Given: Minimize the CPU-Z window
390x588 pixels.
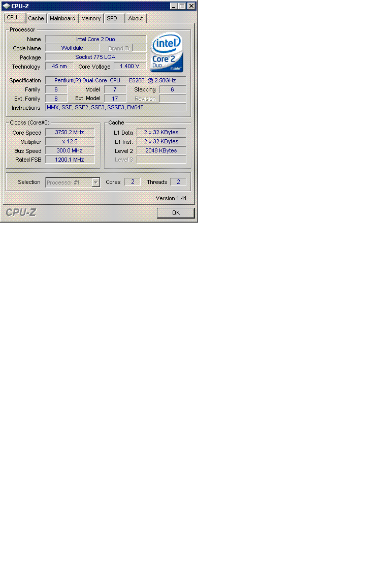Looking at the screenshot, I should 174,6.
